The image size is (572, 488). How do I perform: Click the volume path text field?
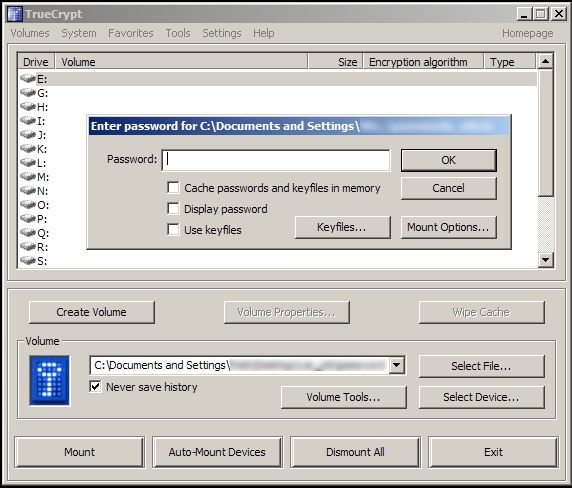239,365
